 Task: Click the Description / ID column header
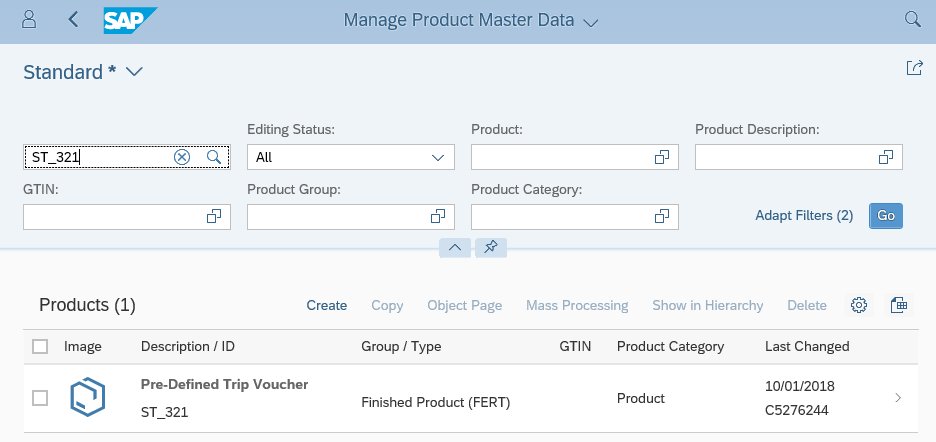[x=187, y=346]
